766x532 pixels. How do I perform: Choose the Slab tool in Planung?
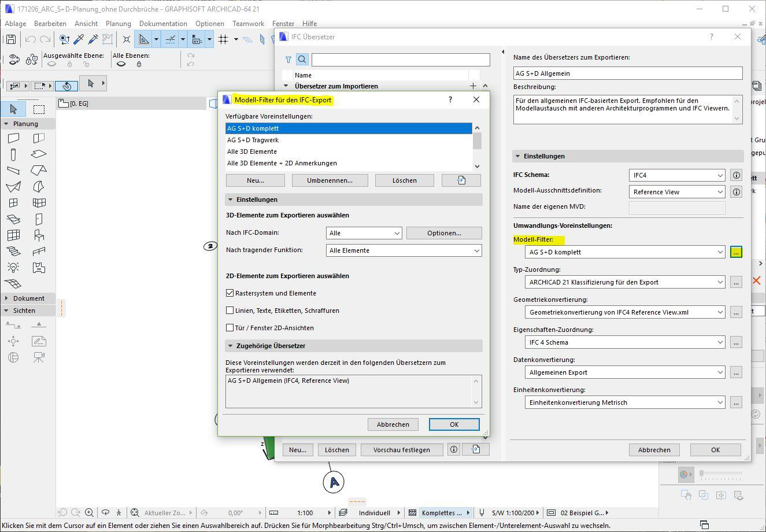(39, 154)
